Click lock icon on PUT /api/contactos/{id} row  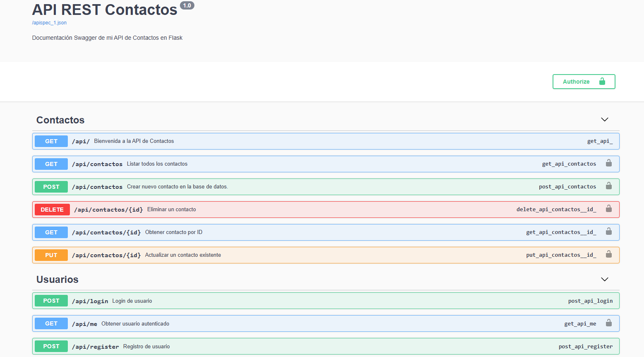[x=608, y=254]
